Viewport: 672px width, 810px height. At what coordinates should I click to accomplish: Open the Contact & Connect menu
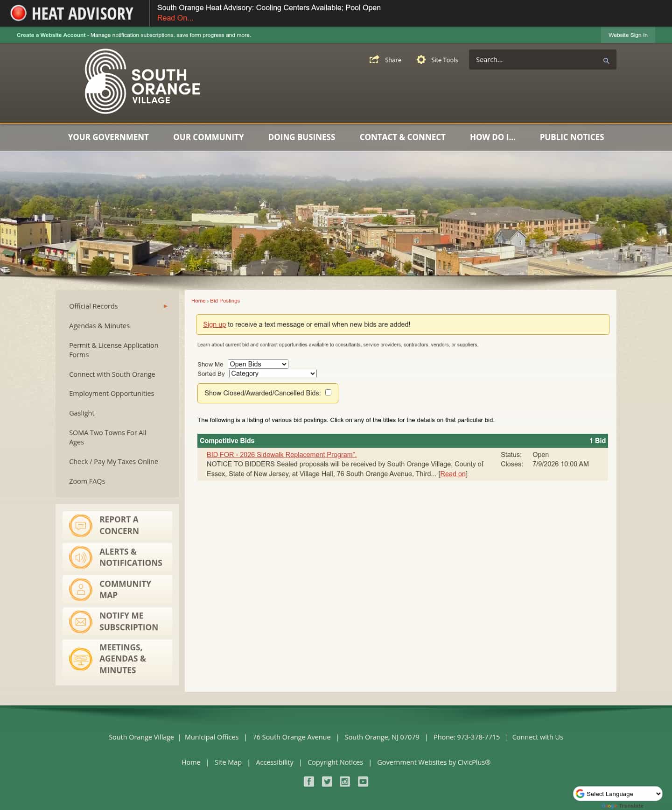(x=402, y=137)
